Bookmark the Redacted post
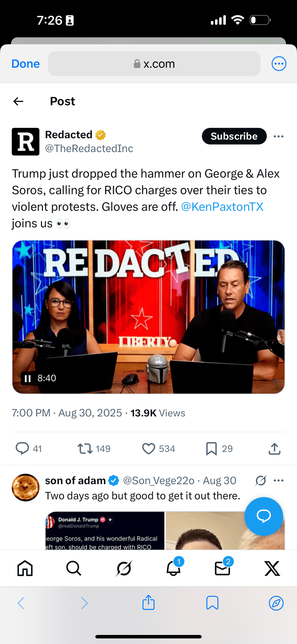297x644 pixels. (x=211, y=448)
